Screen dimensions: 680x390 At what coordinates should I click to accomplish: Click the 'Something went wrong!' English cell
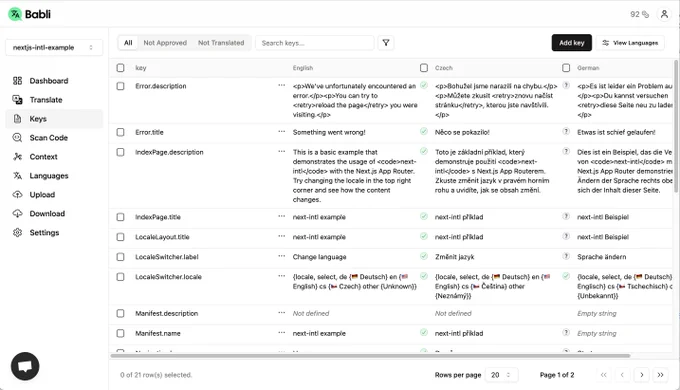[x=329, y=132]
